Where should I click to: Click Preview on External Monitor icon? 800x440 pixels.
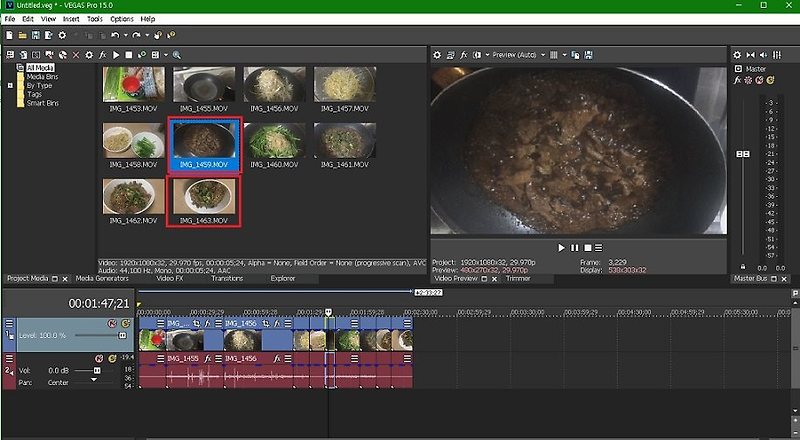[x=451, y=55]
